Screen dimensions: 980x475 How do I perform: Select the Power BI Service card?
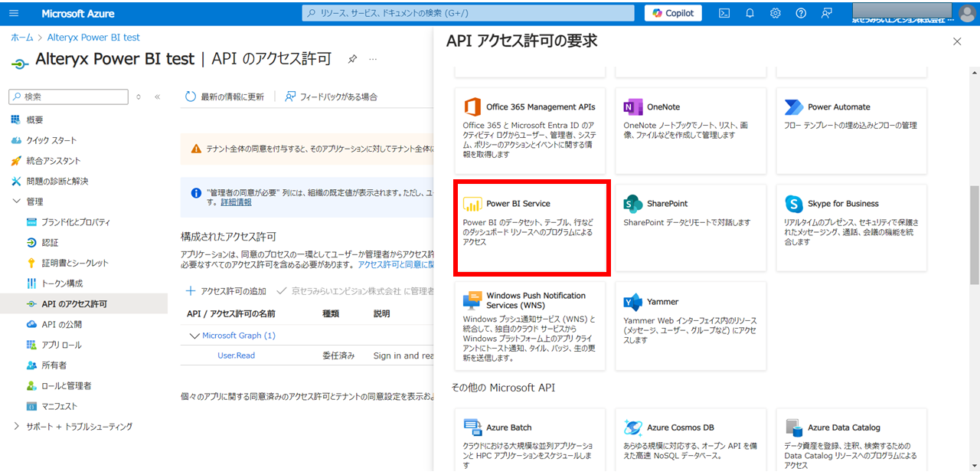point(532,228)
